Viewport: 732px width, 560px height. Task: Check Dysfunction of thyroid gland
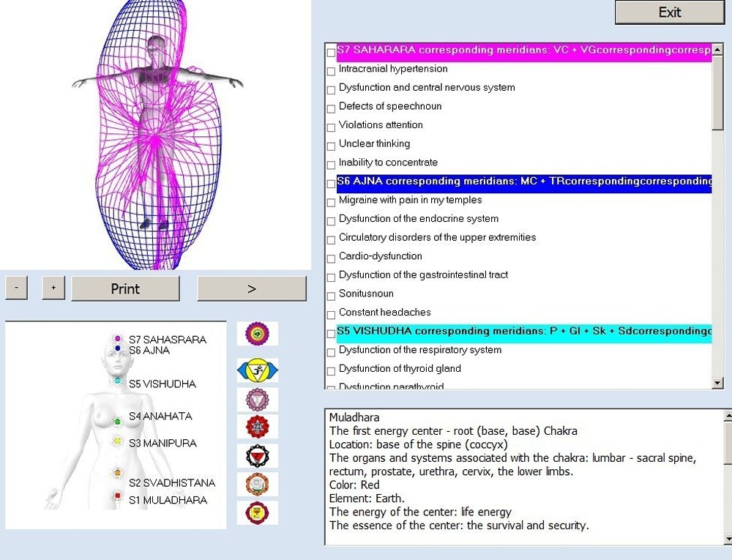[330, 370]
